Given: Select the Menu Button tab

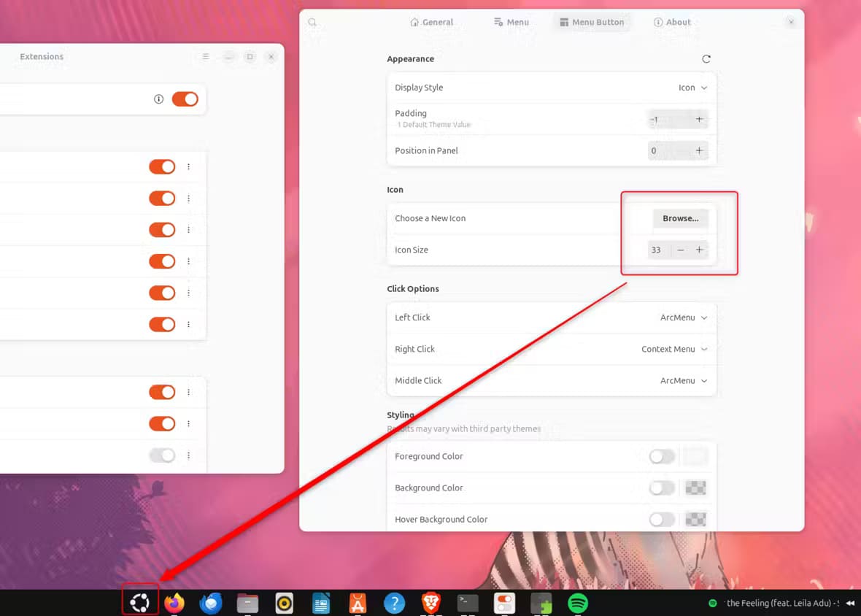Looking at the screenshot, I should click(x=592, y=22).
